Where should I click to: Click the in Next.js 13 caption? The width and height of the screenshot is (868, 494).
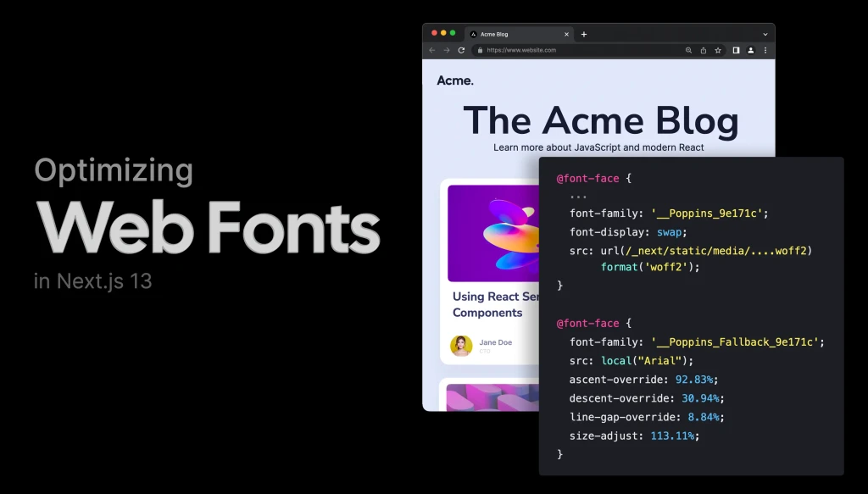[93, 281]
